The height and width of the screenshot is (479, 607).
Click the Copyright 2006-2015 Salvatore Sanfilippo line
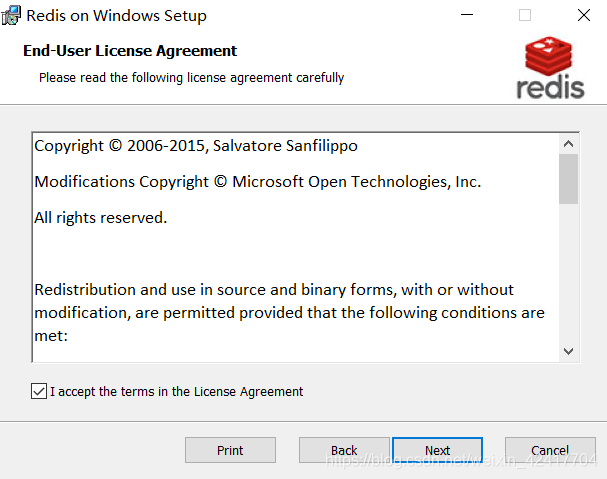[x=196, y=146]
